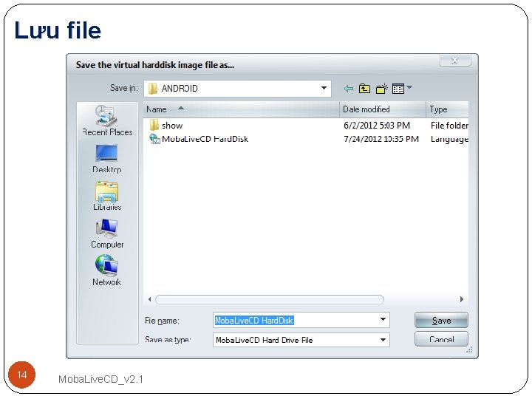Viewport: 532px width, 399px height.
Task: Sort by Name column header
Action: pyautogui.click(x=241, y=109)
